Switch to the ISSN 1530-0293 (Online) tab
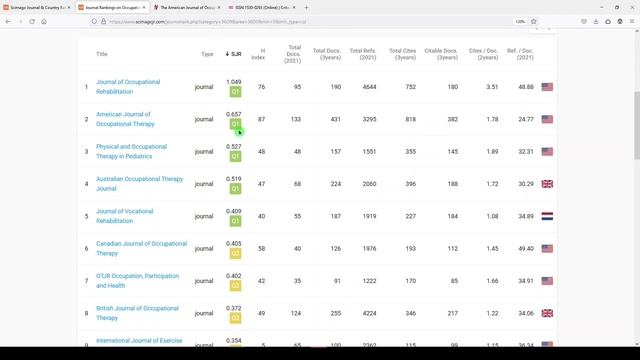This screenshot has height=360, width=640. coord(262,7)
